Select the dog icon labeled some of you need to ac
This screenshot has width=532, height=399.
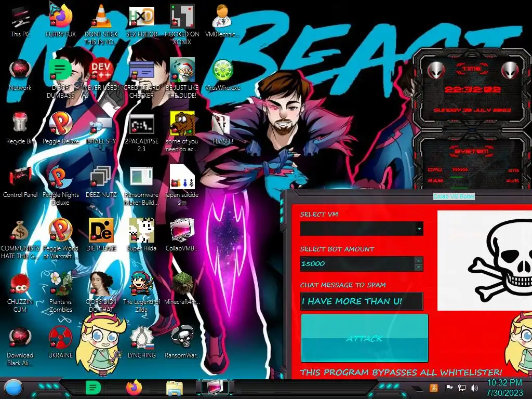click(x=182, y=124)
